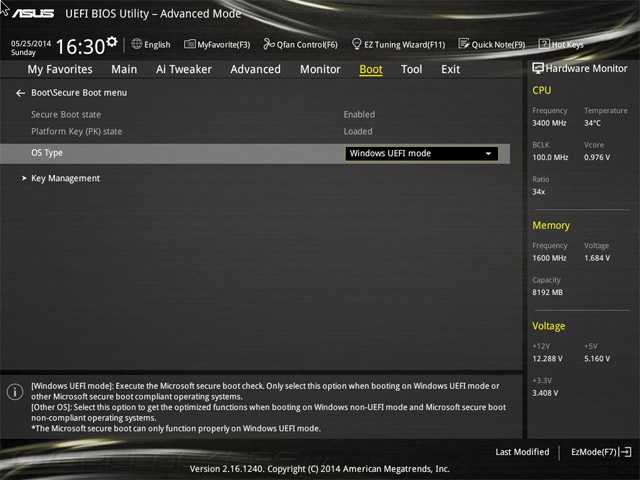Switch to the Main tab
This screenshot has width=640, height=480.
pyautogui.click(x=124, y=69)
